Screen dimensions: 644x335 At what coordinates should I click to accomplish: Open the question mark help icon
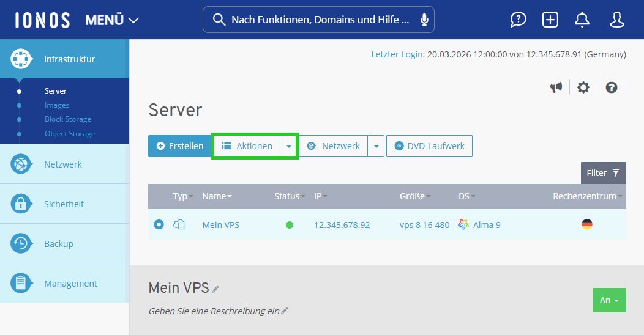611,87
